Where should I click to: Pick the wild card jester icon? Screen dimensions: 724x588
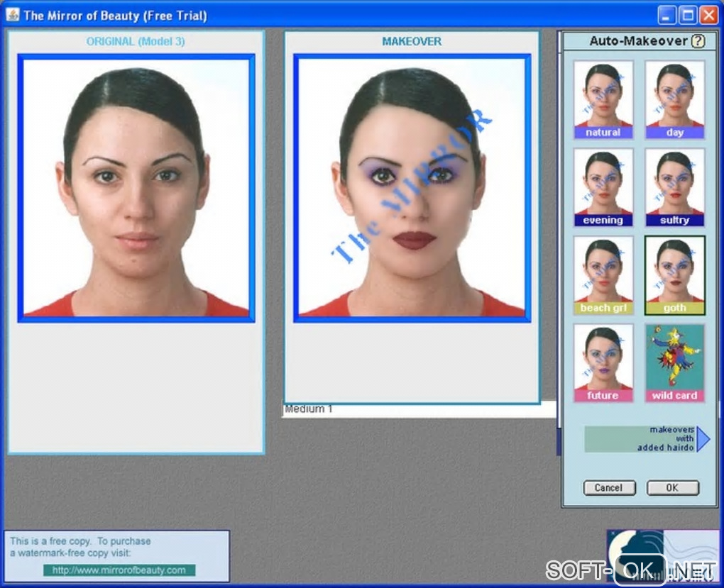coord(674,362)
